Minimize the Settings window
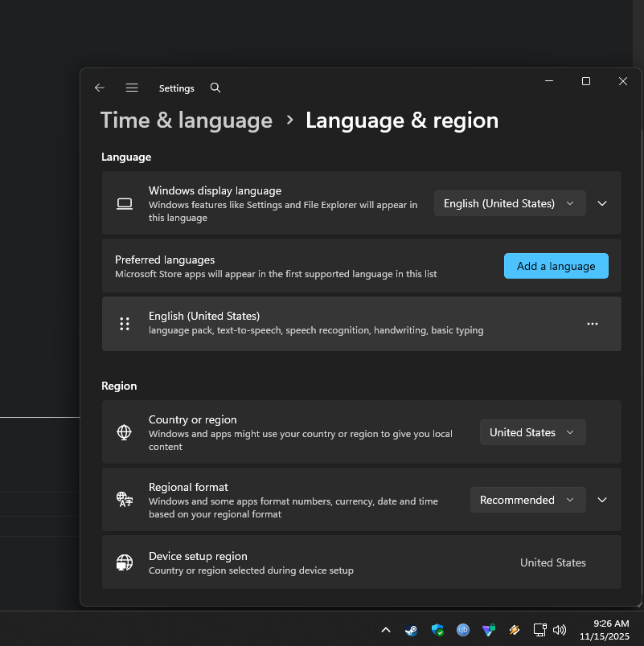The width and height of the screenshot is (644, 646). pyautogui.click(x=549, y=81)
